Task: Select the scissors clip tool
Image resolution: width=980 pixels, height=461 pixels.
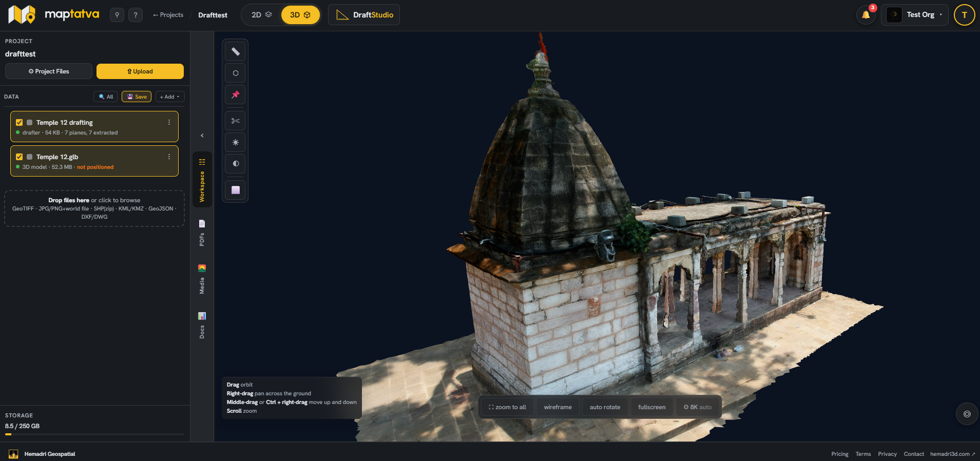Action: pos(235,121)
